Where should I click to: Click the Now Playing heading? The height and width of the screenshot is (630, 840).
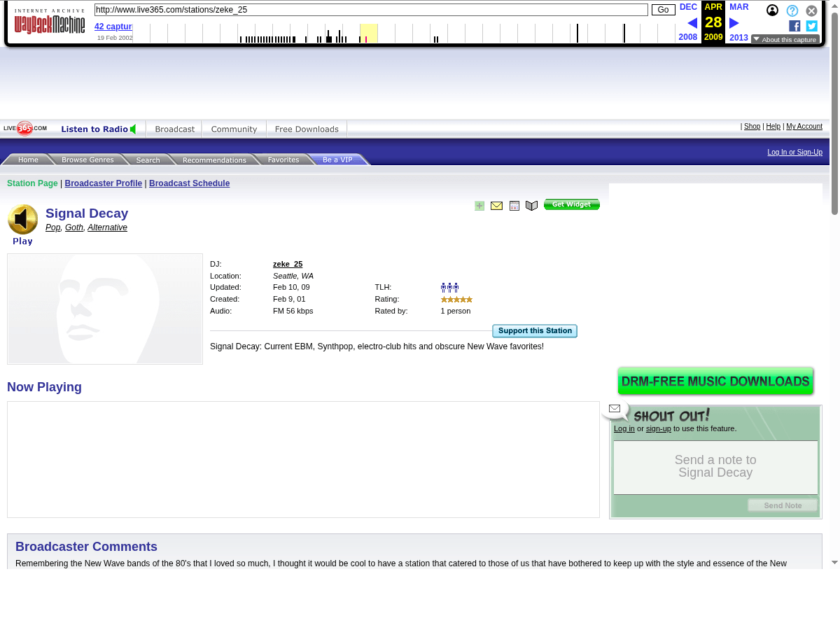point(44,387)
